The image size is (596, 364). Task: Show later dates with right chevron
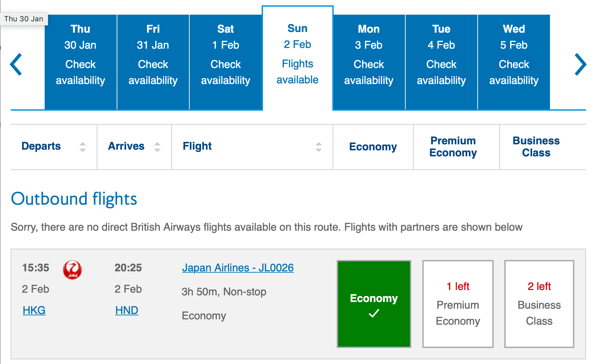click(580, 64)
